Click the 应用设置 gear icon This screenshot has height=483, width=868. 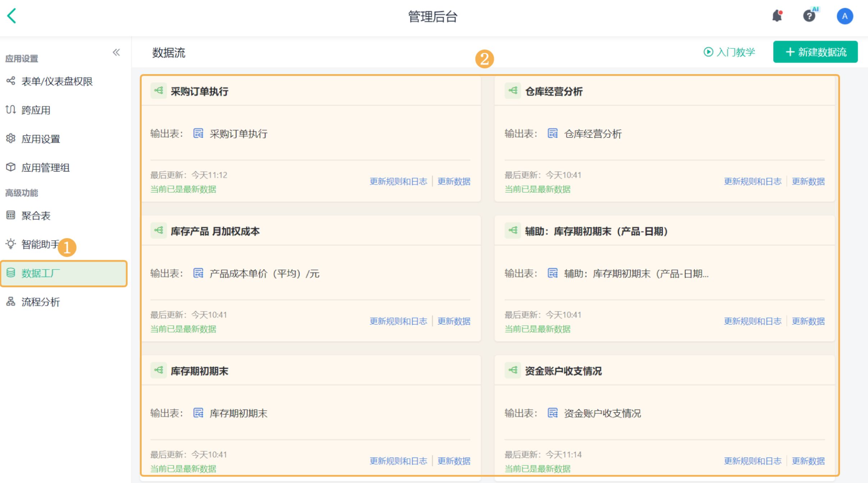point(11,138)
